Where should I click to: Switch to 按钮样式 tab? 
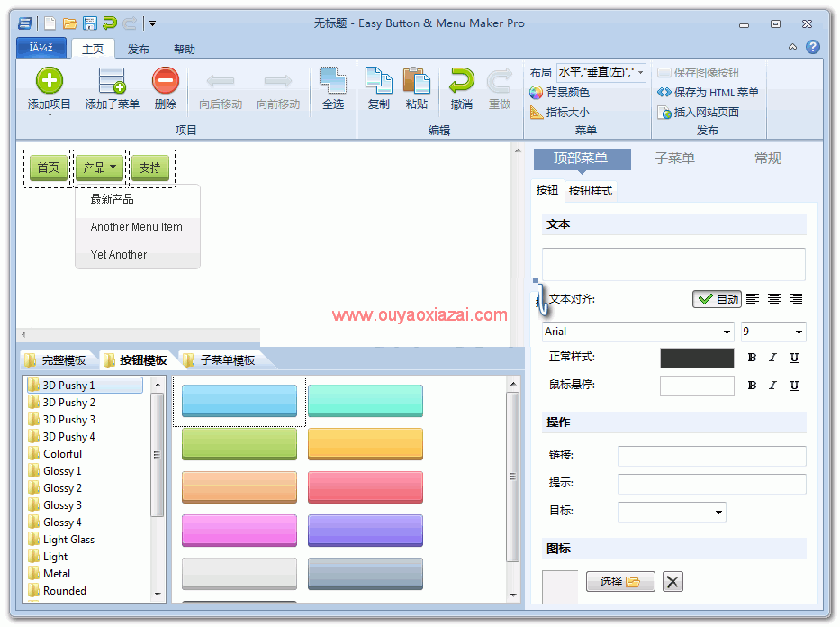point(591,191)
